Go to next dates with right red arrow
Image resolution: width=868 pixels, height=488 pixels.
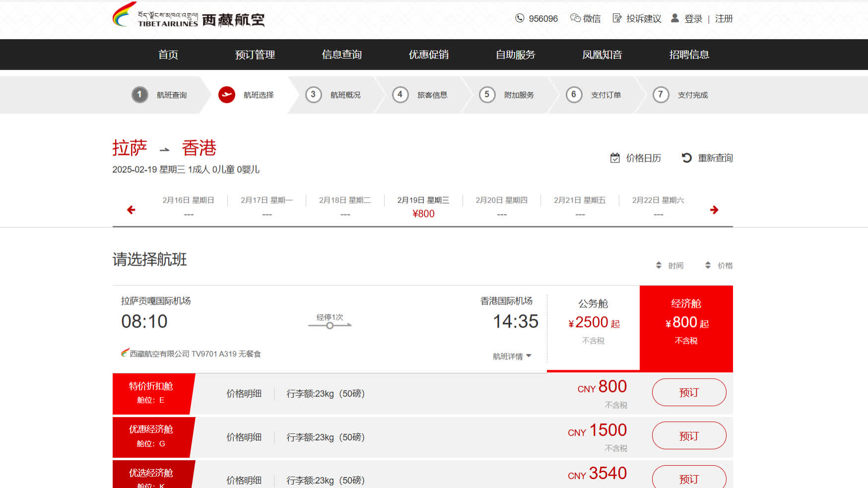714,210
